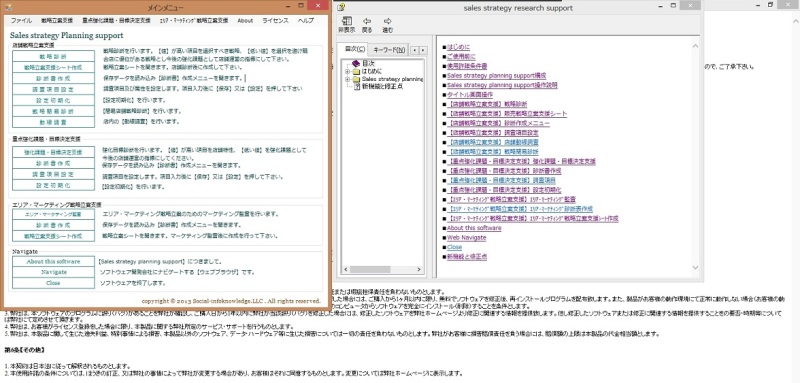Open the ご使用前に link

pos(461,57)
